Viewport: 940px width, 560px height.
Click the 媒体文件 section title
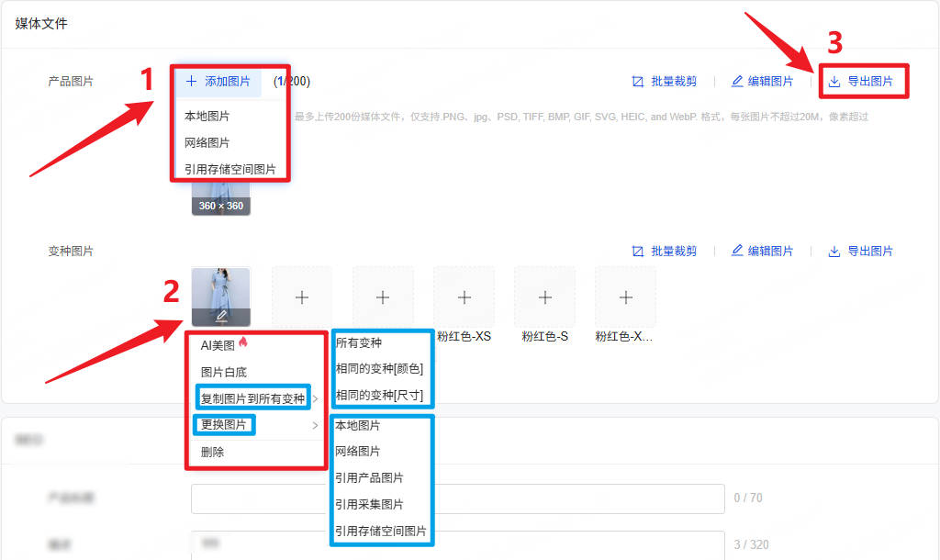[x=41, y=23]
